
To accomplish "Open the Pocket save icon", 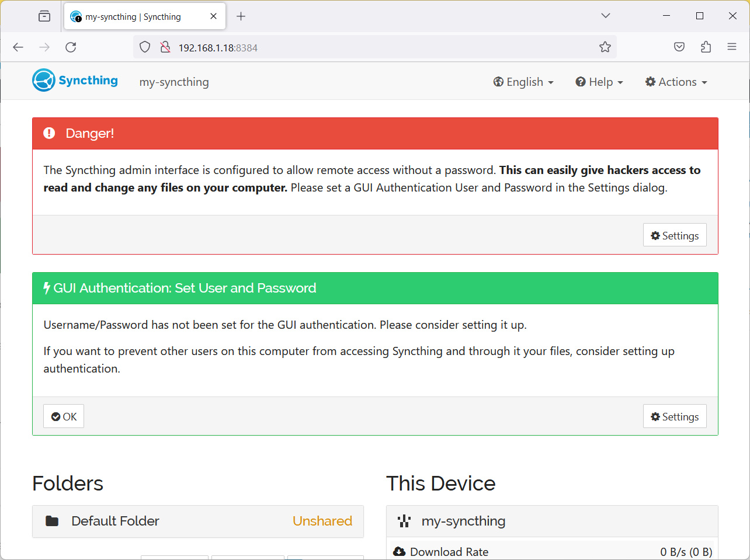I will pos(679,47).
